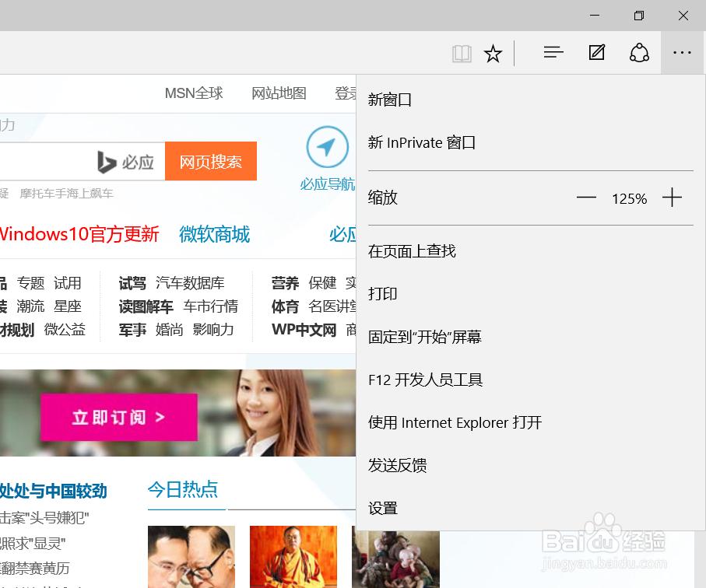
Task: Click the pink 立即订阅 button
Action: [x=119, y=417]
